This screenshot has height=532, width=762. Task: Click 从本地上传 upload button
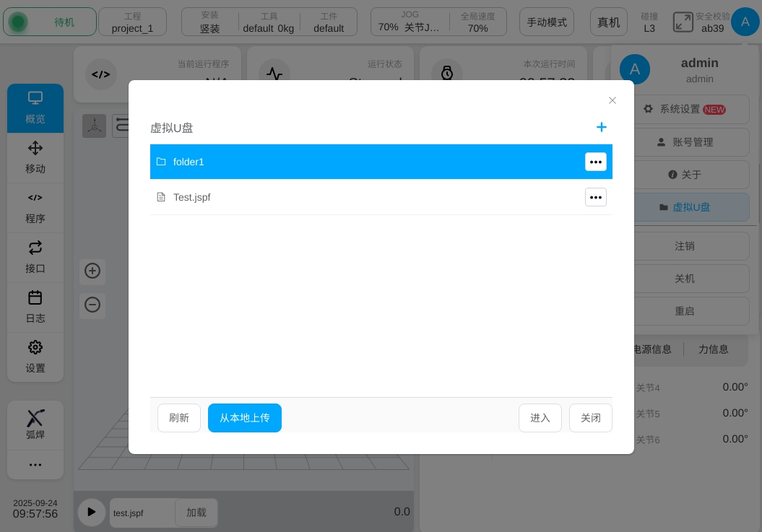click(244, 418)
